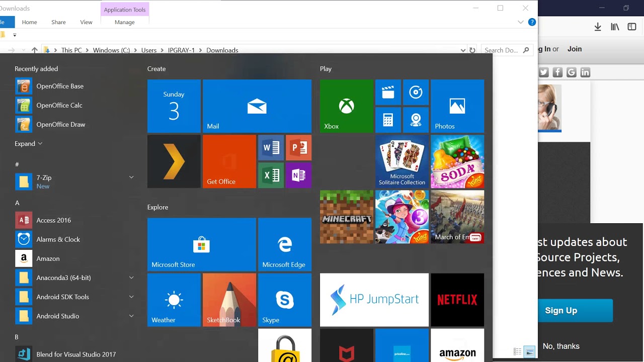Screen dimensions: 644x362
Task: Go up one folder level in Explorer
Action: pos(34,50)
